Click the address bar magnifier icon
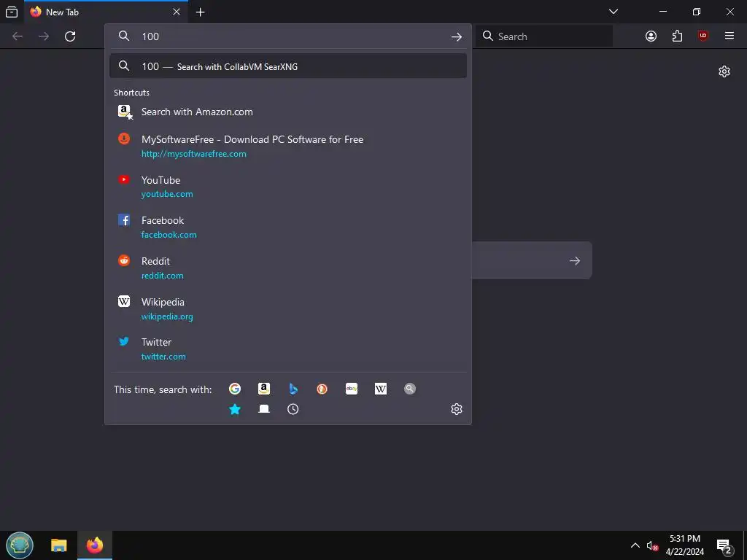The image size is (747, 560). coord(124,36)
